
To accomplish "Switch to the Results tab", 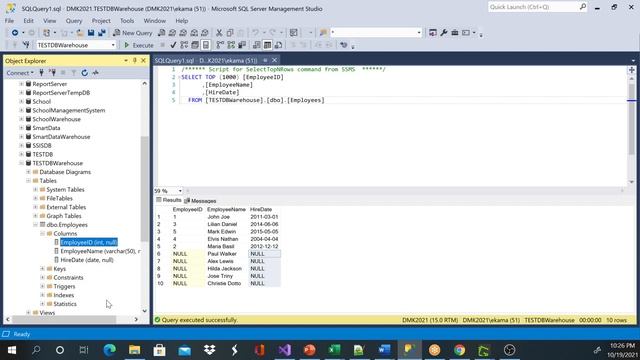I will click(x=169, y=200).
